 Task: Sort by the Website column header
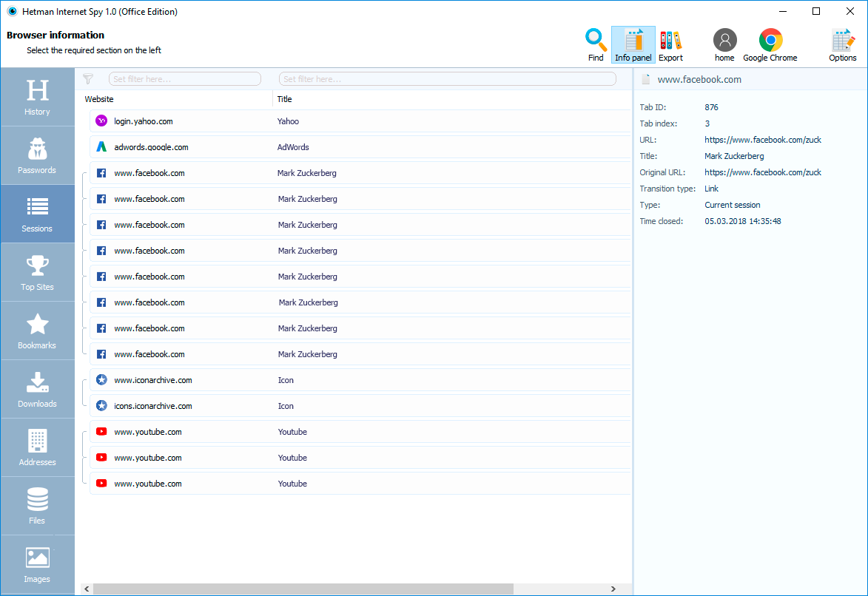(x=99, y=99)
